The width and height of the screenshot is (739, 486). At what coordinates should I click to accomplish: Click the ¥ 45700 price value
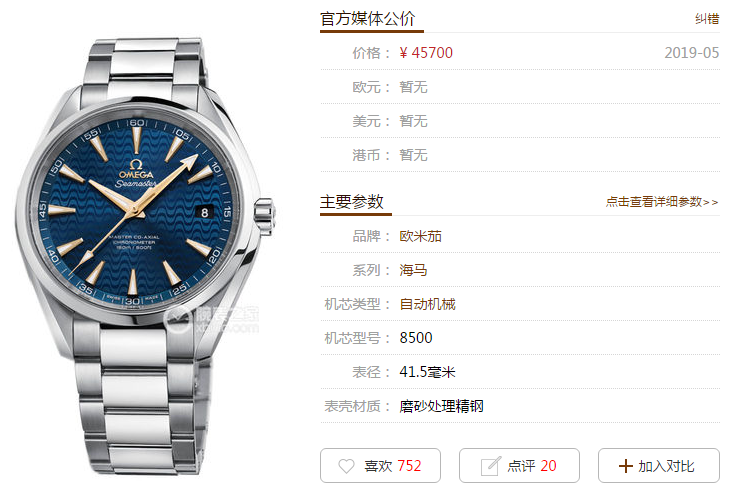point(426,52)
